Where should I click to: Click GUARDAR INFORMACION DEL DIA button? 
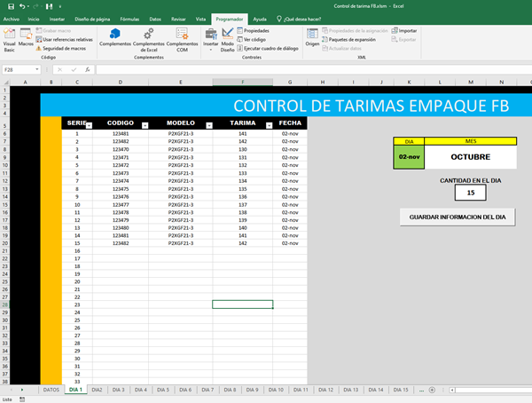(x=458, y=217)
